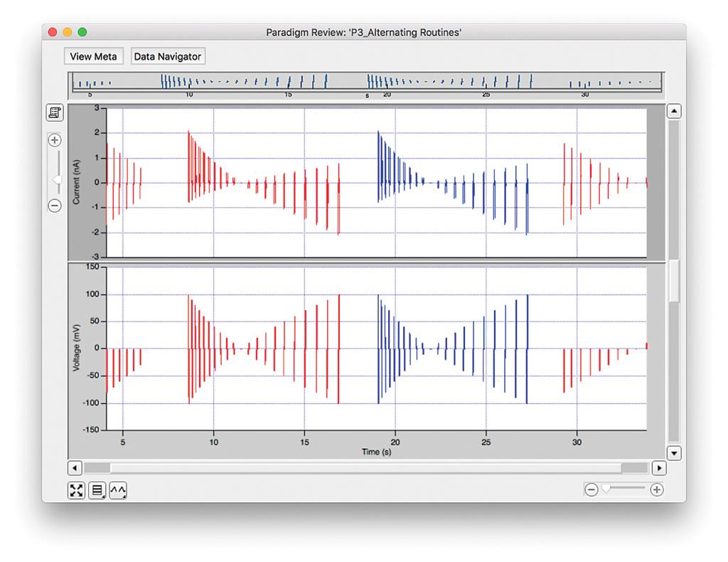Click the notes scroll icon beside the Current plot
Viewport: 728px width, 562px height.
click(54, 112)
